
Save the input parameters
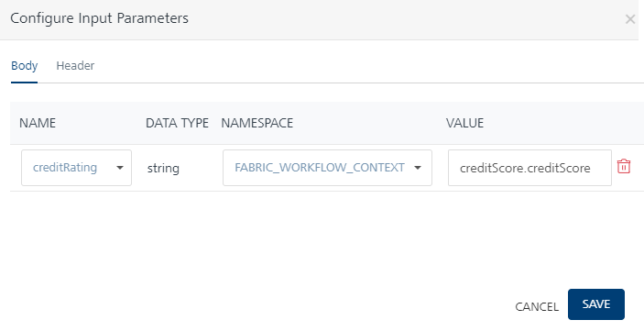(x=596, y=304)
